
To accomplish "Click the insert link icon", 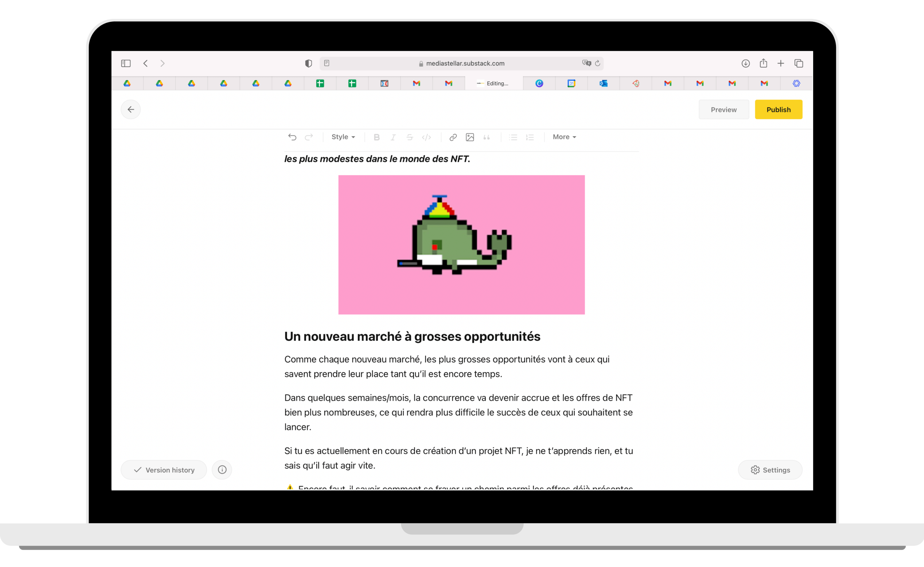I will (453, 137).
